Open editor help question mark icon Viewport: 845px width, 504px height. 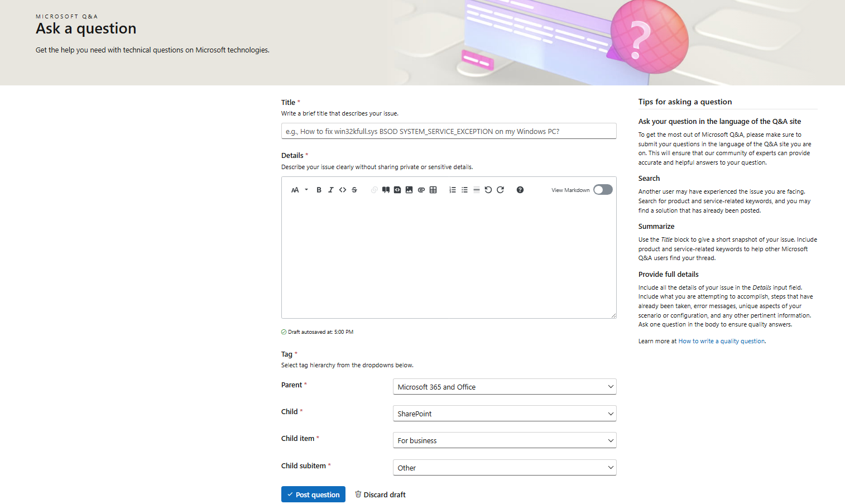(520, 190)
